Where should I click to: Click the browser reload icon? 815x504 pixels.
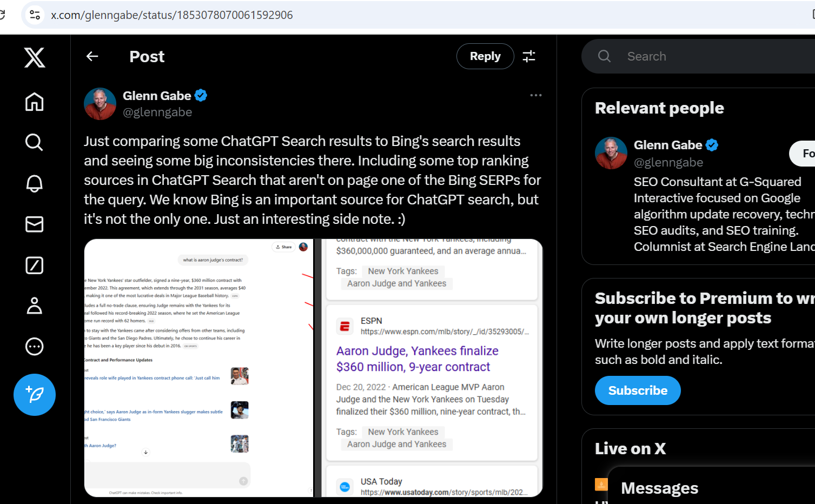(x=2, y=15)
